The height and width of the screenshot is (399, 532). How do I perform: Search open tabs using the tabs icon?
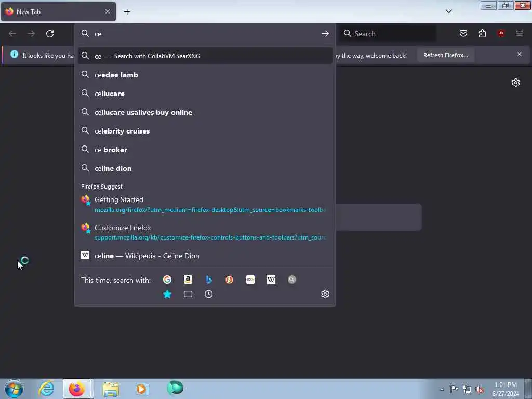(x=188, y=294)
